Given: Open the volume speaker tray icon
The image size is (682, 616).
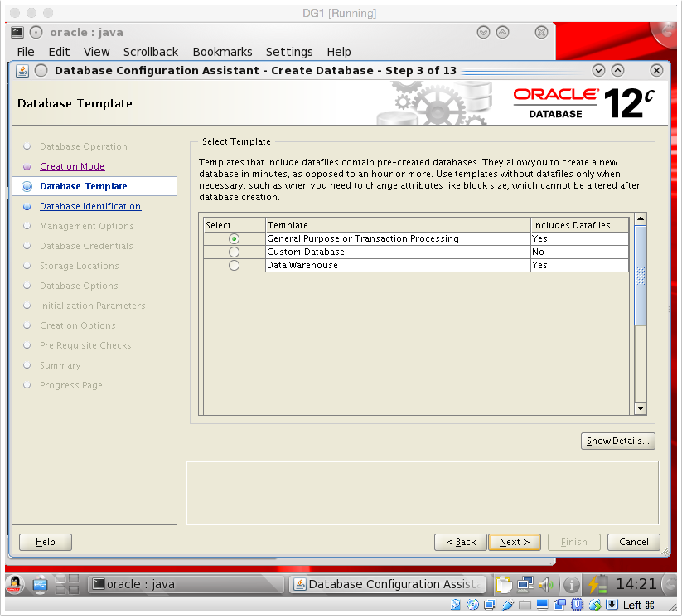Looking at the screenshot, I should [547, 585].
